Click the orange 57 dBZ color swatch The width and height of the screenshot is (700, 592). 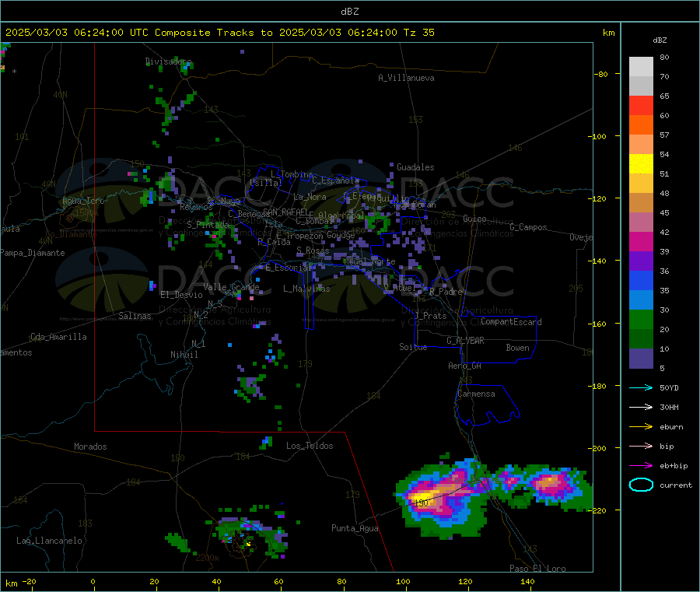(x=641, y=125)
